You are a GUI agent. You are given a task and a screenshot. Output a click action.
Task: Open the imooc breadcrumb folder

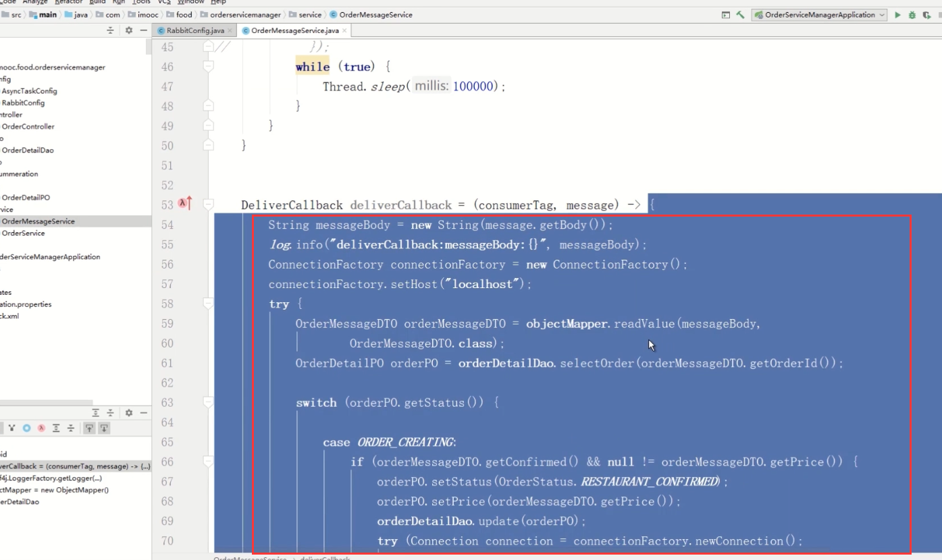[x=143, y=14]
